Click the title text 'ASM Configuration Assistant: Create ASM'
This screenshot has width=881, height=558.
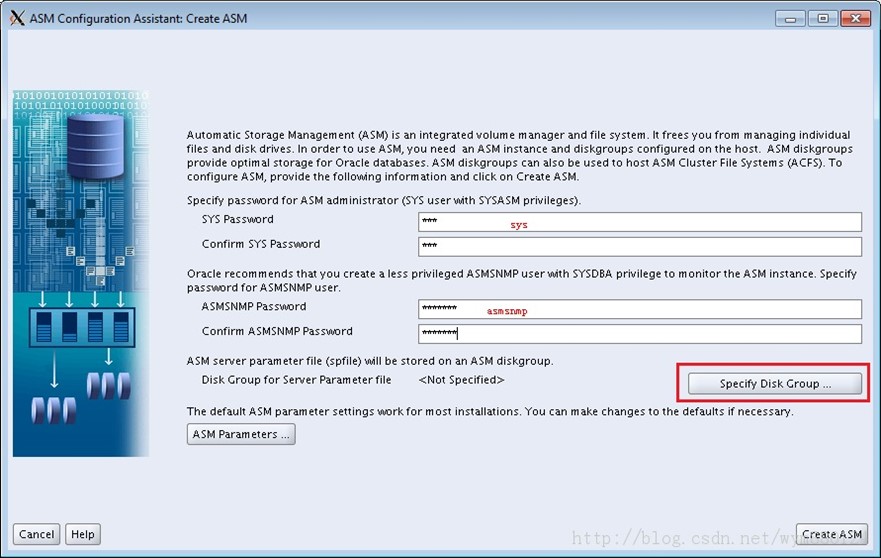pyautogui.click(x=138, y=19)
